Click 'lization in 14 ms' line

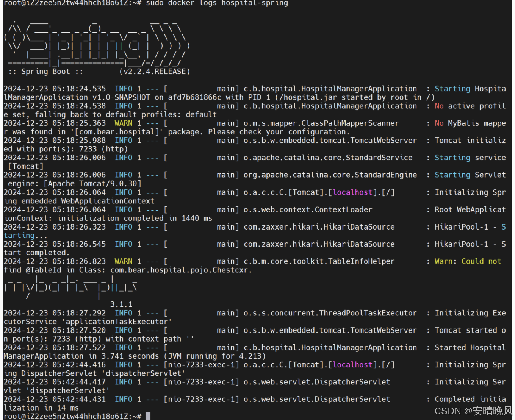tap(41, 408)
